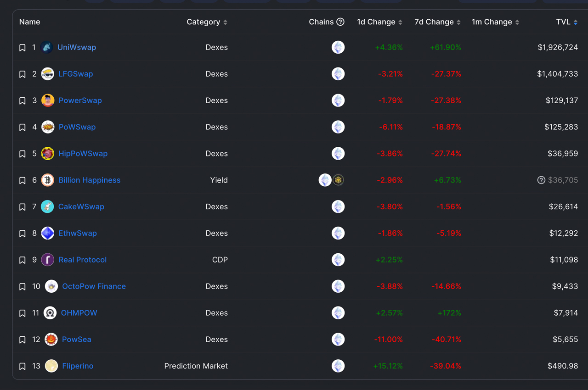Viewport: 588px width, 390px height.
Task: Click the HipPoWSwap protocol logo
Action: click(47, 154)
